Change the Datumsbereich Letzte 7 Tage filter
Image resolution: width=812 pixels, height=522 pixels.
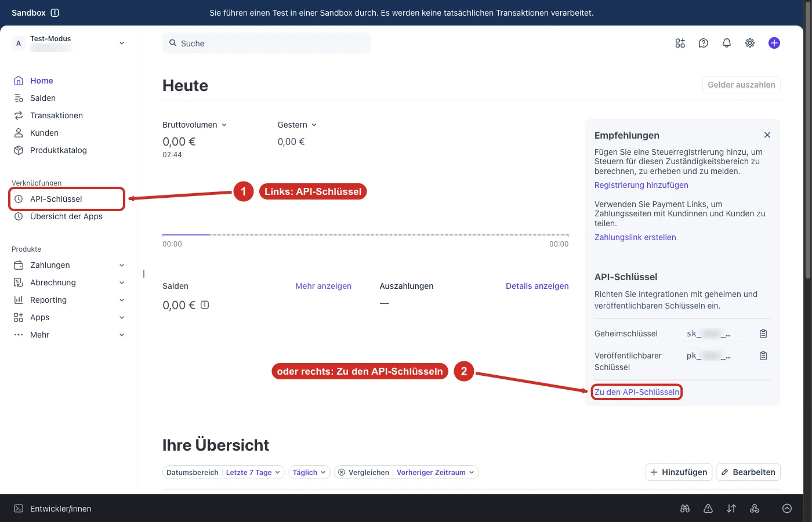click(224, 472)
